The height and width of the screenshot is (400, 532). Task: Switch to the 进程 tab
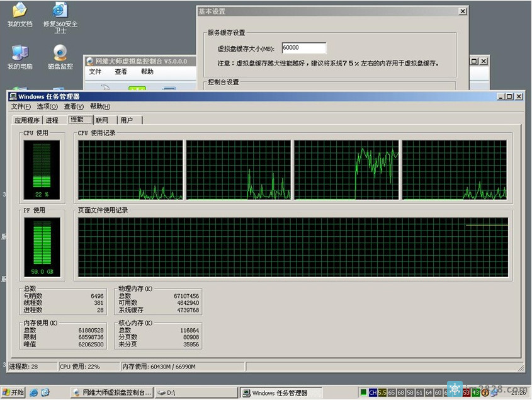click(x=52, y=120)
